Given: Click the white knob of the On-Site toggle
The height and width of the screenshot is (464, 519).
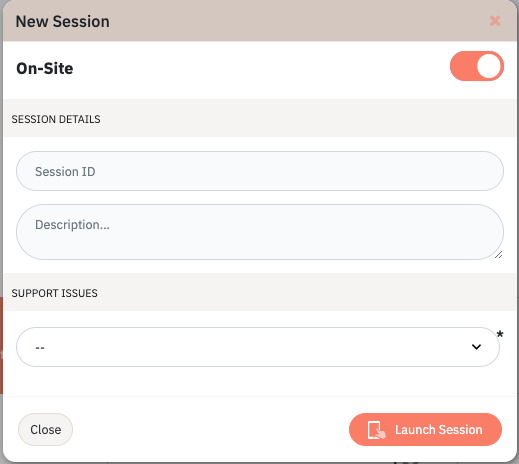Looking at the screenshot, I should click(489, 66).
